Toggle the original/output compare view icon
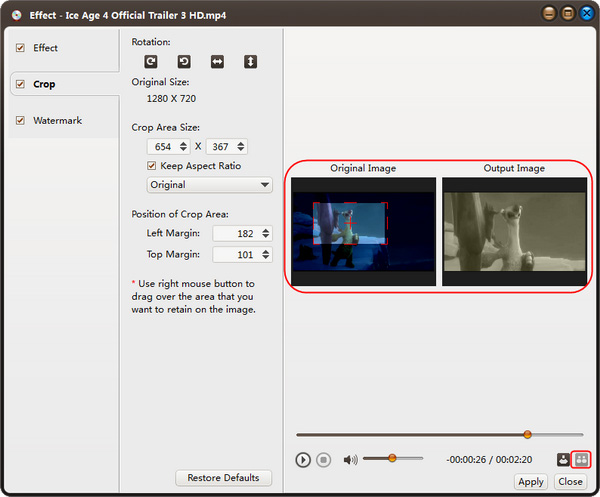Image resolution: width=600 pixels, height=497 pixels. [582, 460]
